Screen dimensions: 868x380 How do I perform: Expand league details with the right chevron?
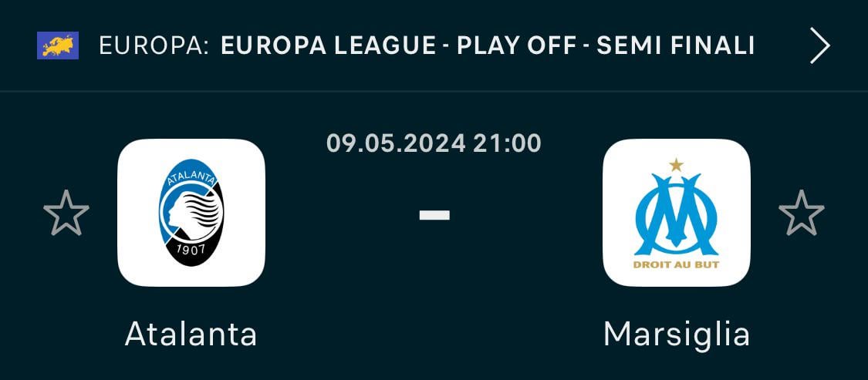click(820, 46)
